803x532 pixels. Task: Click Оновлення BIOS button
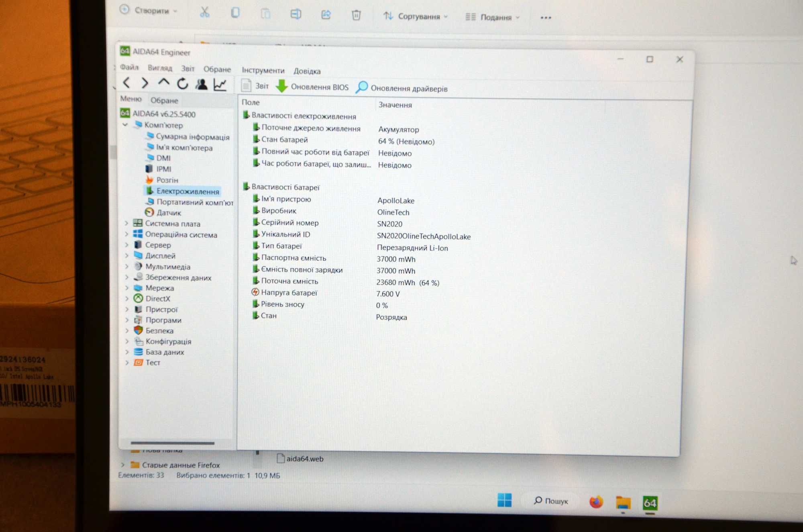[312, 87]
